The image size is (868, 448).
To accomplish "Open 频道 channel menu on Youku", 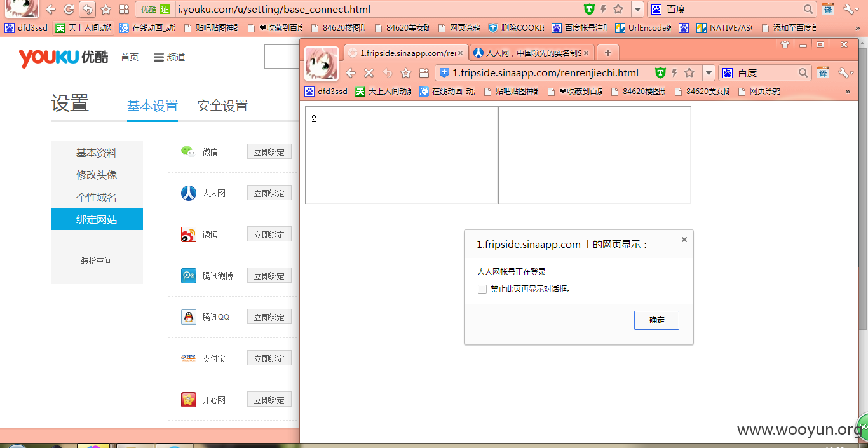I will coord(170,57).
